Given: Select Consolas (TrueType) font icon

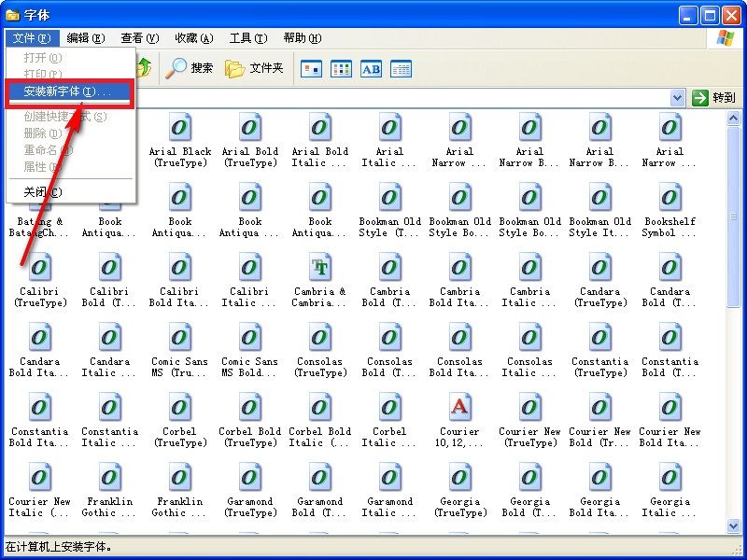Looking at the screenshot, I should tap(319, 337).
